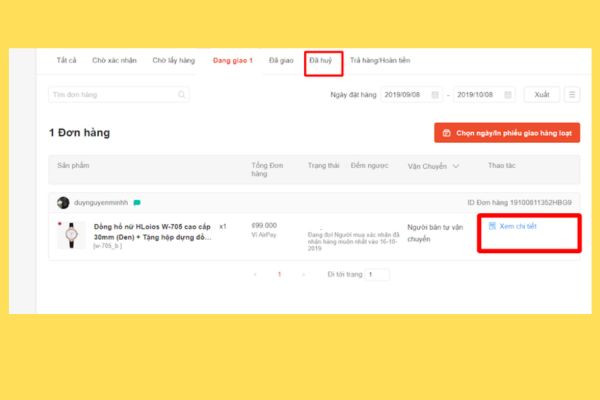Open the list menu icon beside Xuất

[572, 95]
